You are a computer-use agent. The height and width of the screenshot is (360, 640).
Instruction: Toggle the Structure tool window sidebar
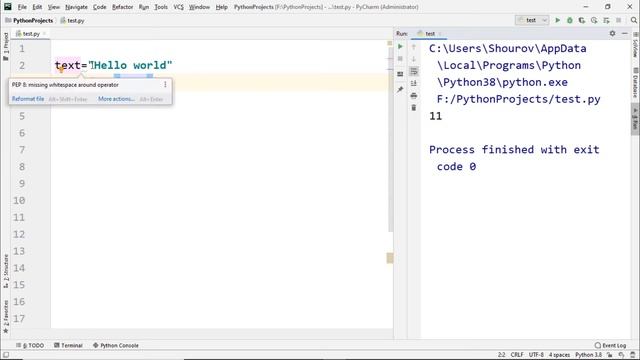click(6, 271)
